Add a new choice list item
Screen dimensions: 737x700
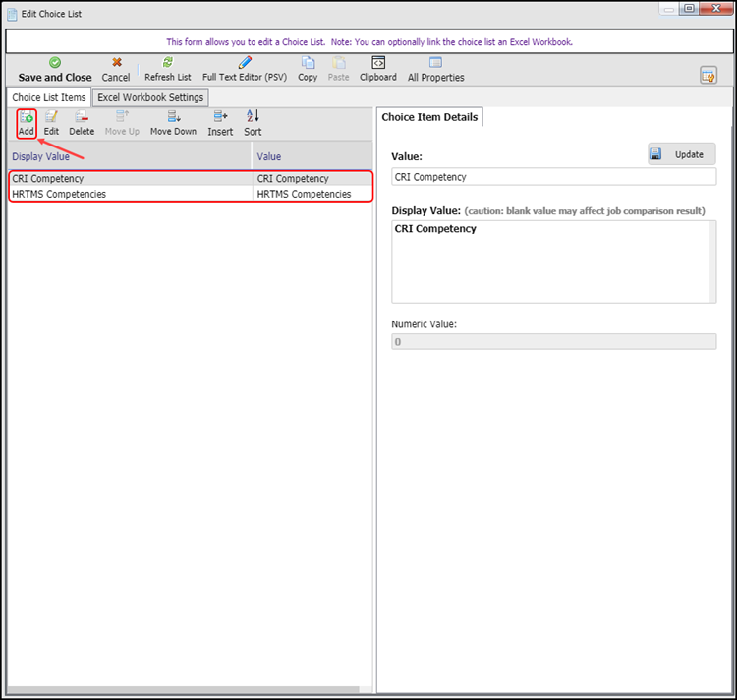point(27,123)
